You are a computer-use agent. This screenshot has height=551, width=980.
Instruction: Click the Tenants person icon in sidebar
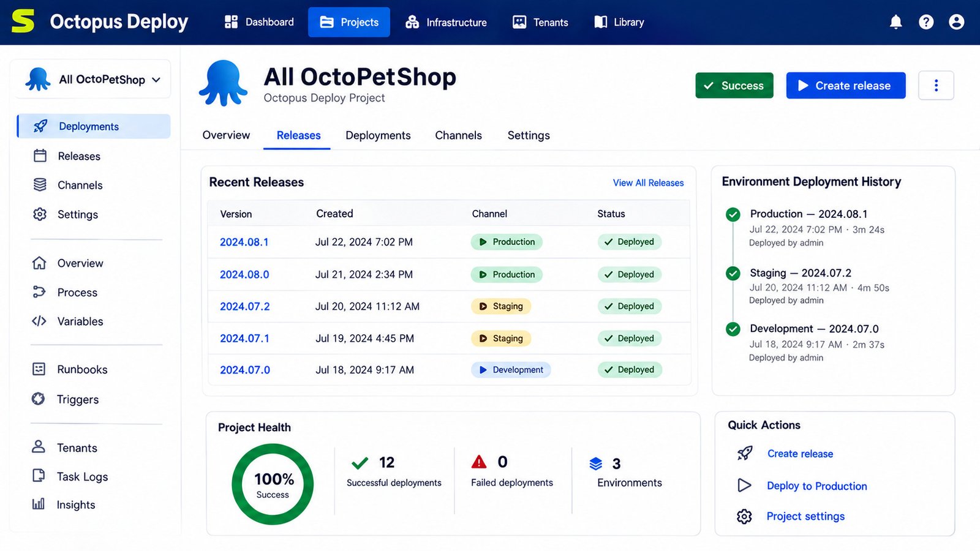[x=39, y=447]
